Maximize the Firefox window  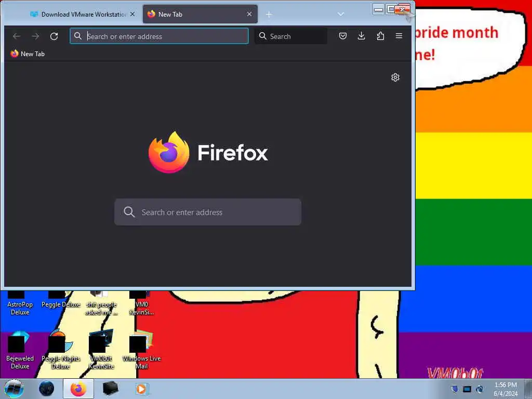coord(391,9)
